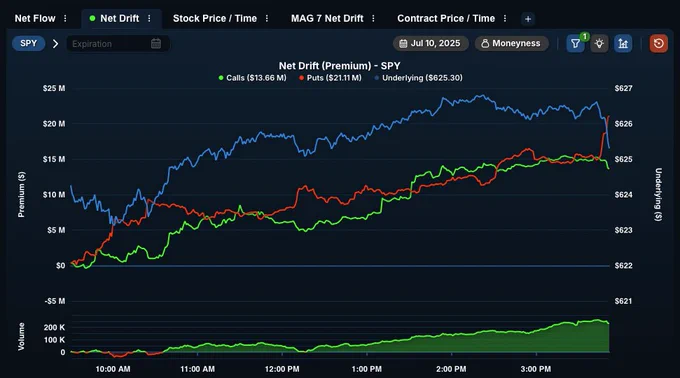Open the MAG 7 Net Drift tab
Screen dimensions: 680x378
pyautogui.click(x=327, y=19)
